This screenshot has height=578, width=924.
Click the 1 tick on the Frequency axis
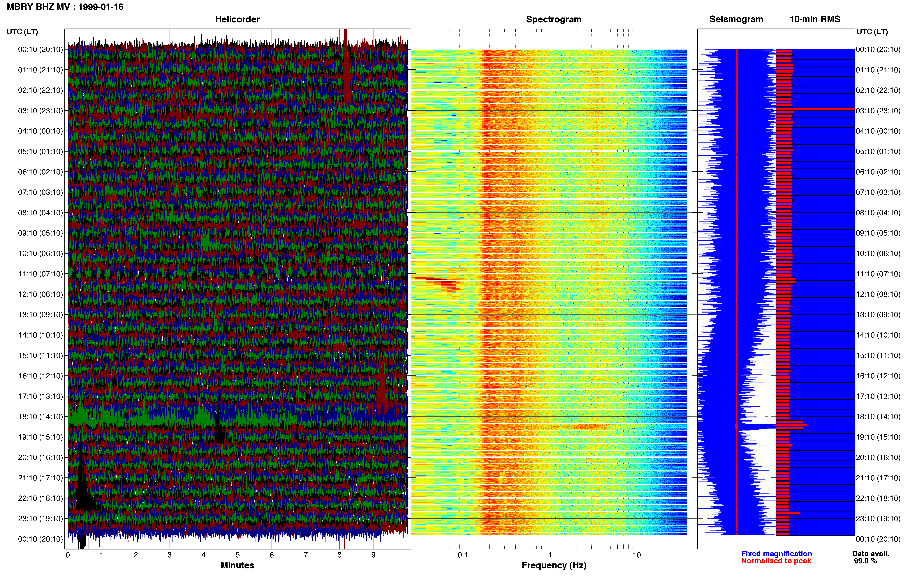[x=550, y=555]
